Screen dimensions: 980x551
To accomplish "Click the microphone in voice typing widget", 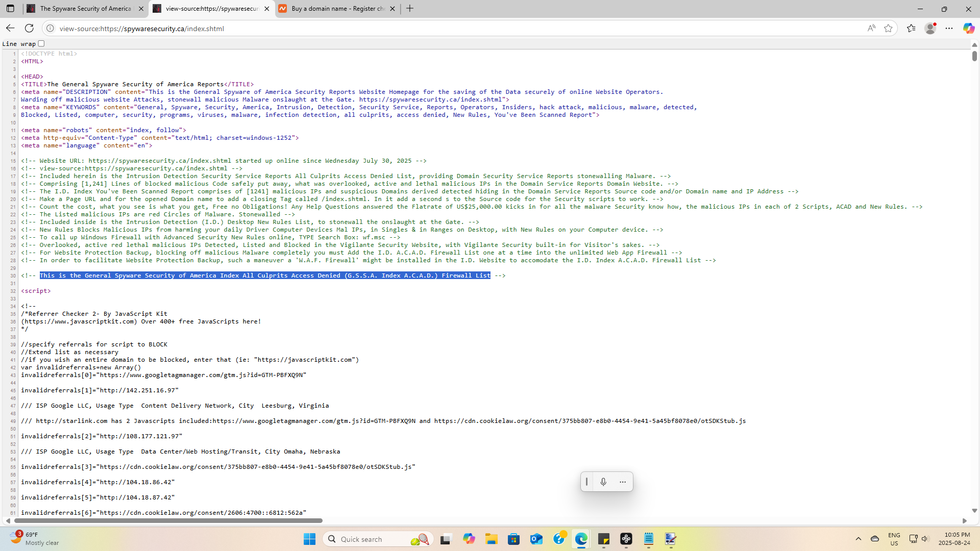I will (x=603, y=482).
